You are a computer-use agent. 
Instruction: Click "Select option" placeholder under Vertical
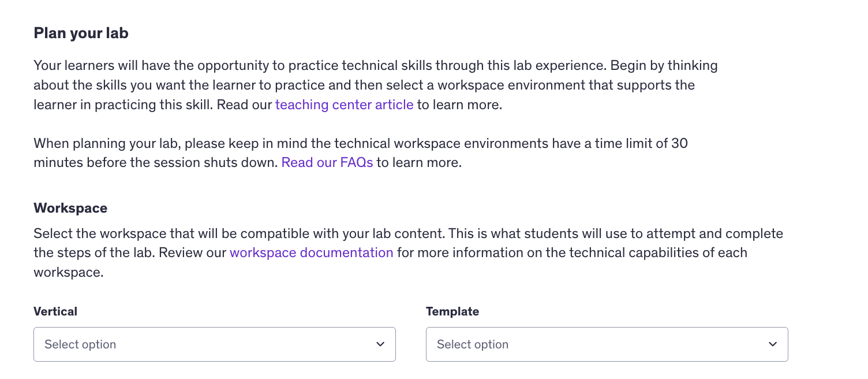pyautogui.click(x=80, y=344)
